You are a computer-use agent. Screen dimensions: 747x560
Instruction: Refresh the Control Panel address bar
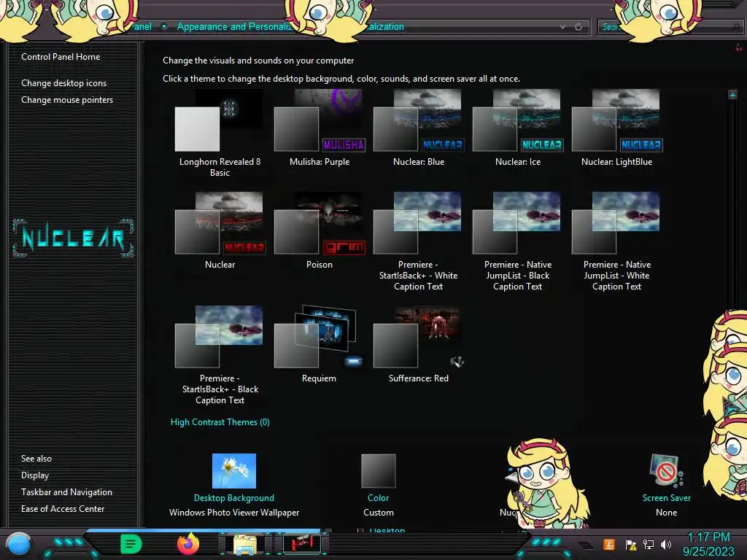coord(578,27)
